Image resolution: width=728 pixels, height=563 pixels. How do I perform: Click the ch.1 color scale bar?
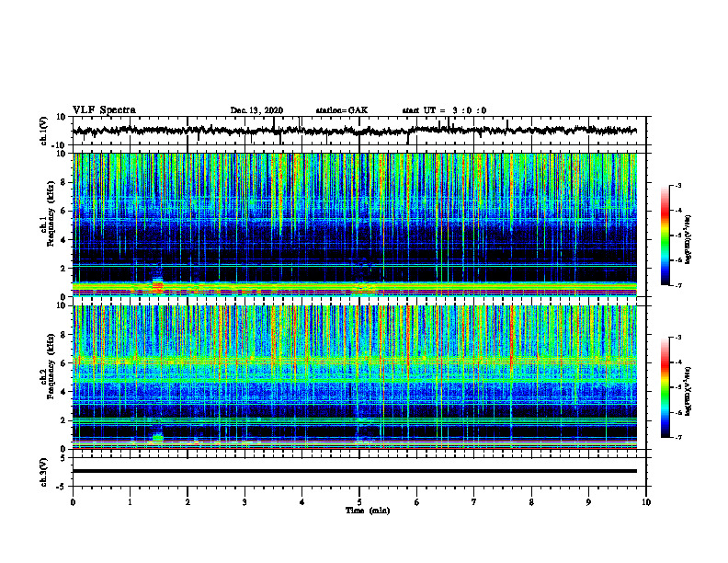pyautogui.click(x=665, y=236)
